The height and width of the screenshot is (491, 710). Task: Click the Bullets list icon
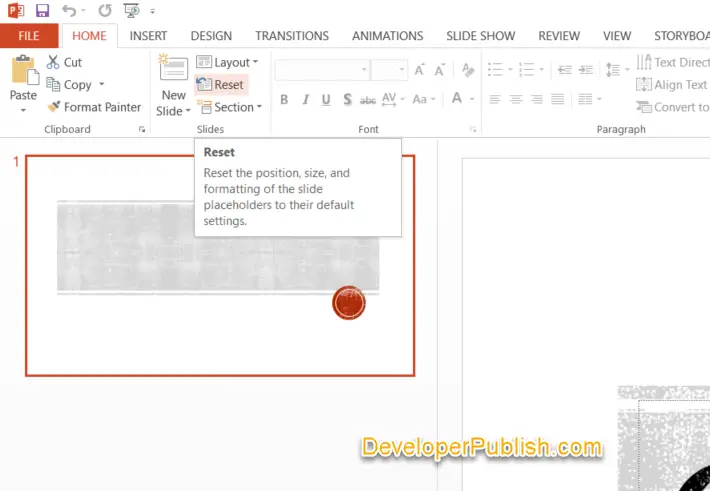pyautogui.click(x=495, y=70)
